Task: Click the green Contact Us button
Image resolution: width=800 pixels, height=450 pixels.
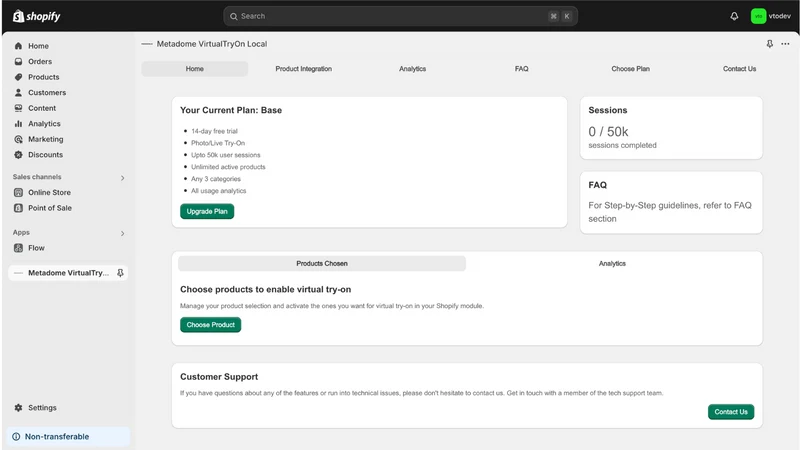Action: 731,412
